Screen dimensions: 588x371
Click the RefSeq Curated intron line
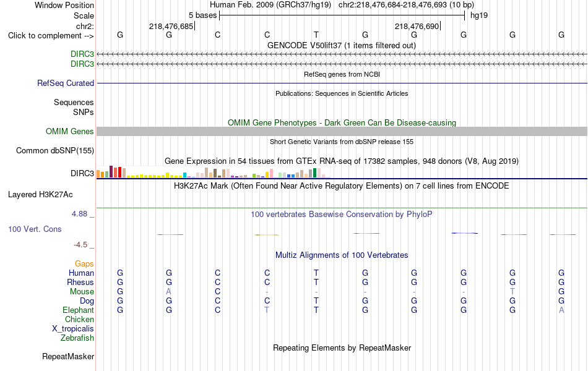coord(342,83)
